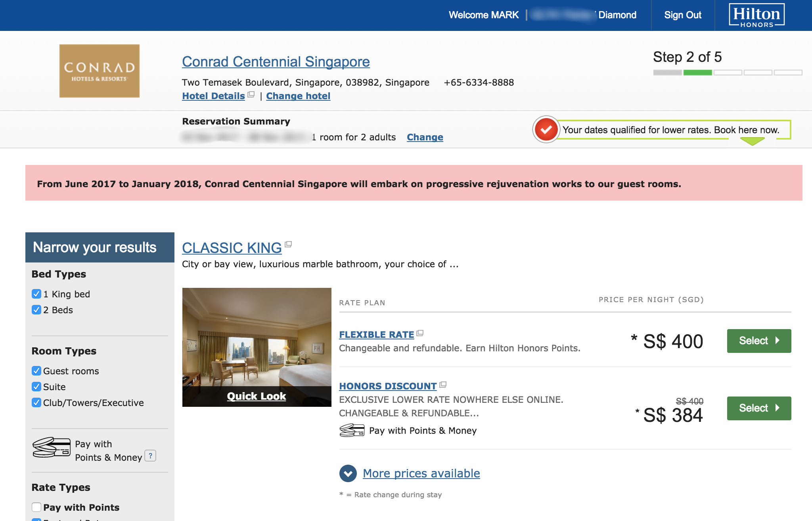Click the red checkmark lower rates icon
The image size is (812, 521).
coord(546,130)
